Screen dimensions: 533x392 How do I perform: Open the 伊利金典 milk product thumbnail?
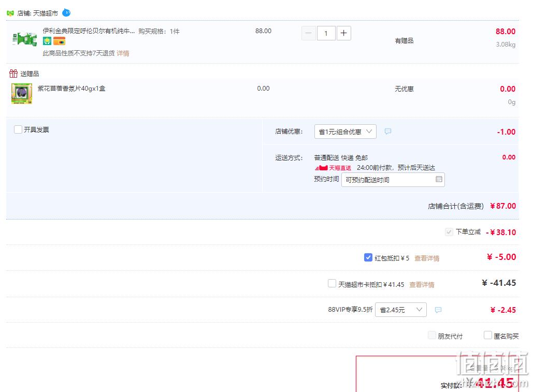(x=24, y=39)
